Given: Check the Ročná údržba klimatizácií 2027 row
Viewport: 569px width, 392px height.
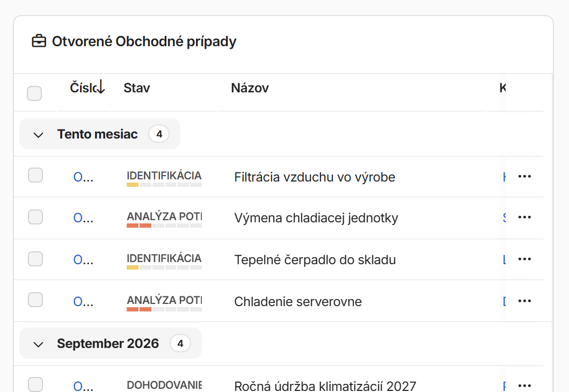Looking at the screenshot, I should pos(35,384).
